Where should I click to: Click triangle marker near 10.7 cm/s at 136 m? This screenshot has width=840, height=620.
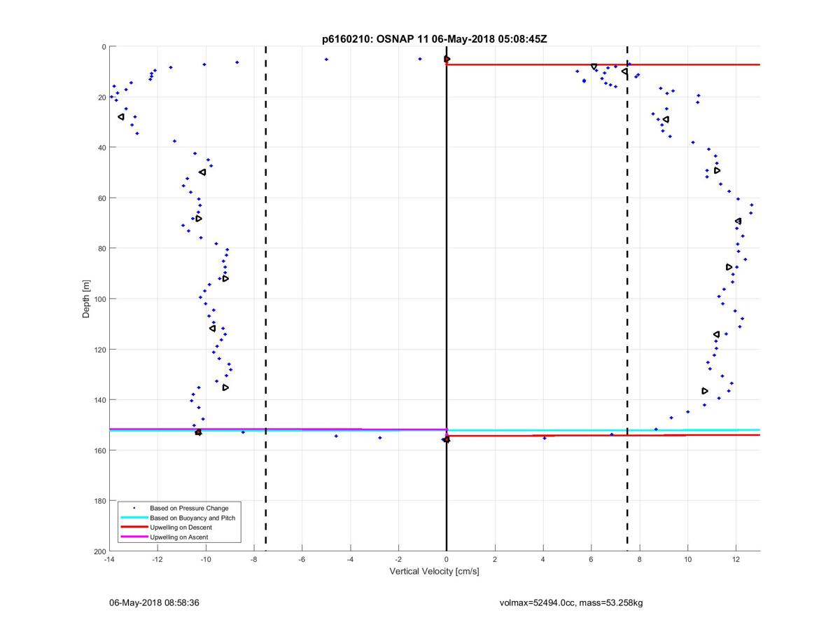[705, 391]
